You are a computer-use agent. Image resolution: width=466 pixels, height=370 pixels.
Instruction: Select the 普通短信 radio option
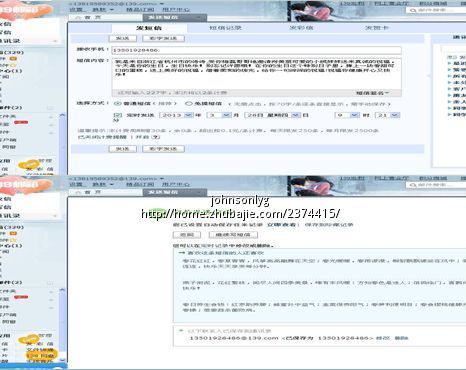118,104
